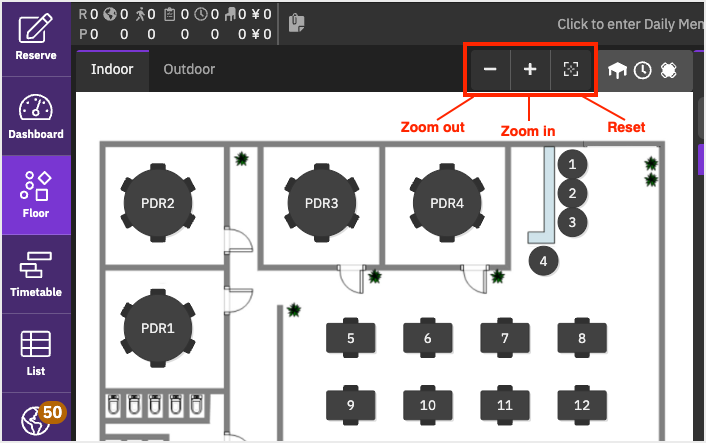
Task: Select table 7 on floor plan
Action: (x=505, y=338)
